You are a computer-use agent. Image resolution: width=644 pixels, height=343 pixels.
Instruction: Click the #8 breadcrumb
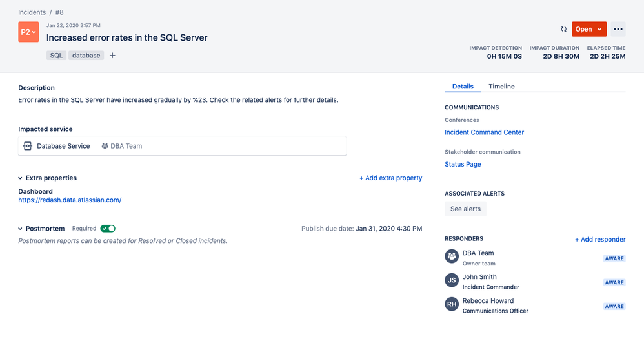click(x=59, y=12)
